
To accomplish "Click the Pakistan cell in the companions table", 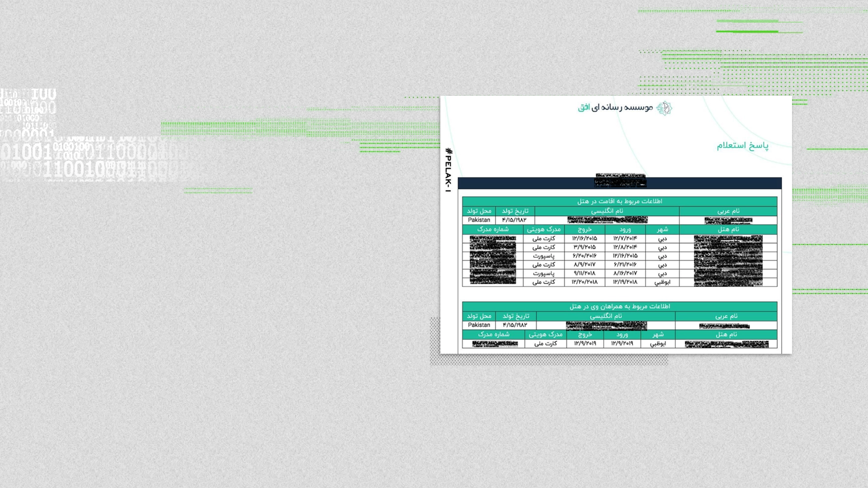I will point(479,325).
